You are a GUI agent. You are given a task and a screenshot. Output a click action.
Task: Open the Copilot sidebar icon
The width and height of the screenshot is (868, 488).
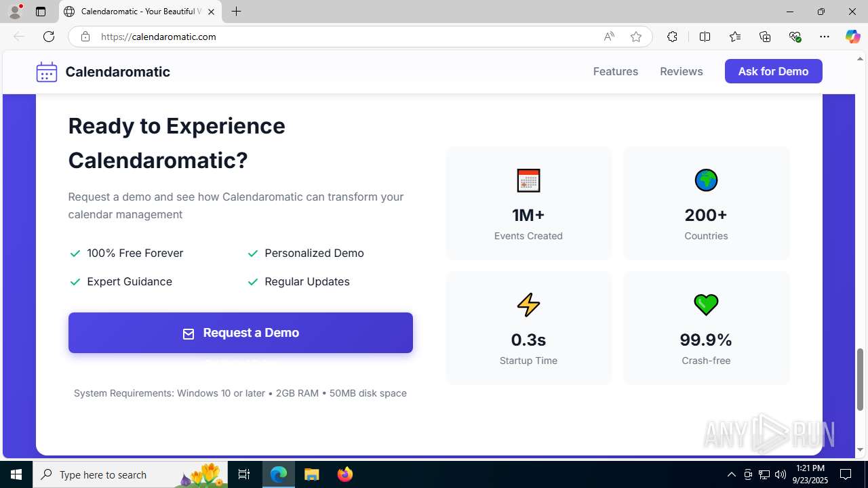(852, 37)
